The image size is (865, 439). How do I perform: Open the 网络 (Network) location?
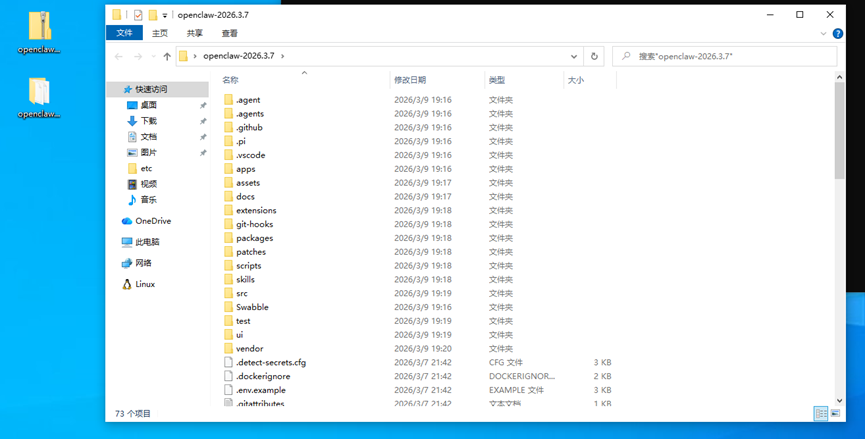tap(143, 263)
